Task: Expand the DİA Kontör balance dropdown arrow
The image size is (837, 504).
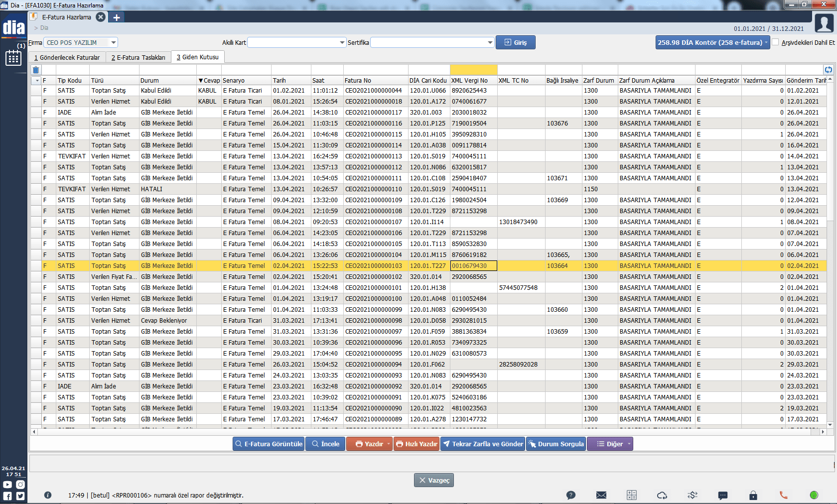Action: (x=766, y=42)
